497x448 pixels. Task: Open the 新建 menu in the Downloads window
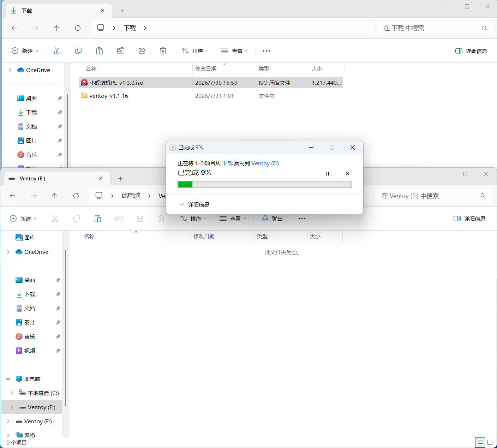pos(25,51)
